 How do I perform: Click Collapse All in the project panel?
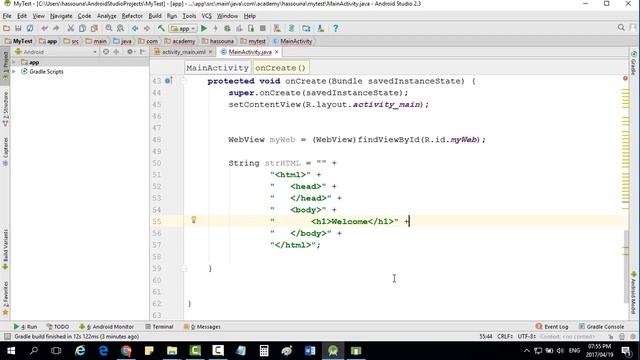[116, 52]
